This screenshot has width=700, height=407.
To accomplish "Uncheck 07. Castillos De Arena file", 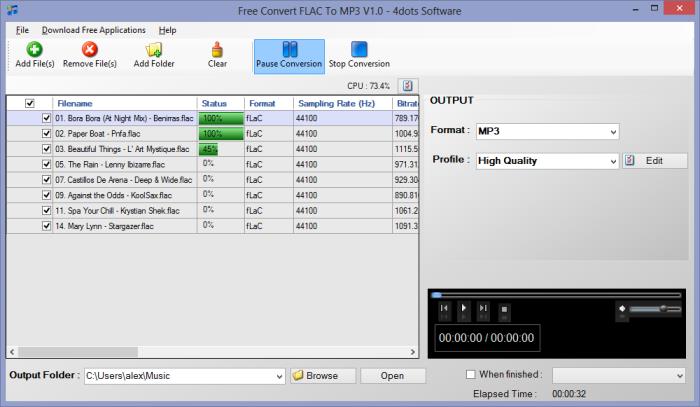I will [x=46, y=179].
